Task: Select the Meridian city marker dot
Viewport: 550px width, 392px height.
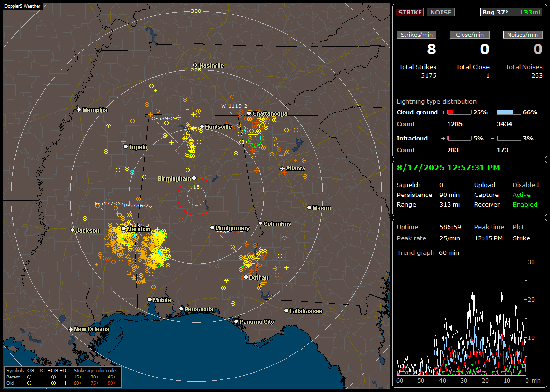Action: point(123,229)
